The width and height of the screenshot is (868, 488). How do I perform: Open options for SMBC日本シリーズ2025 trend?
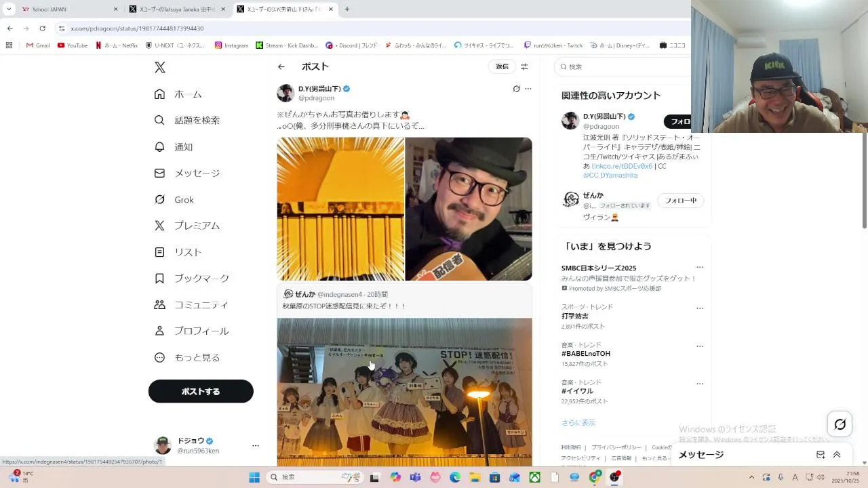(x=700, y=267)
